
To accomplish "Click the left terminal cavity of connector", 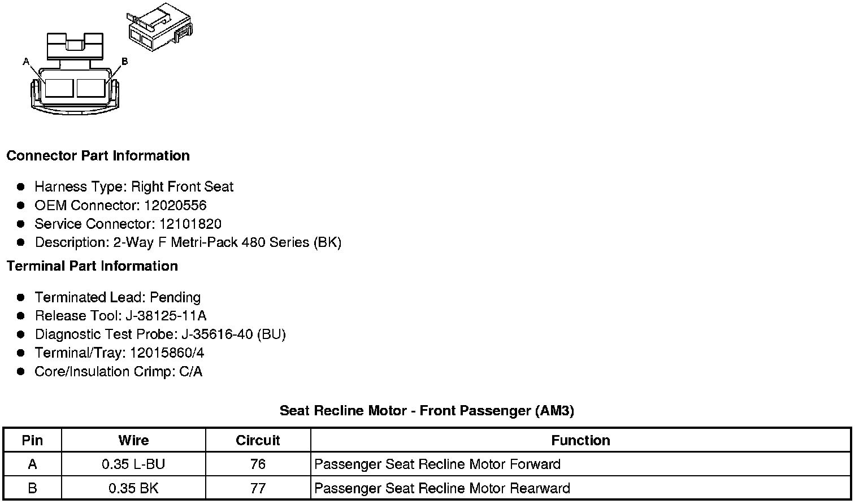I will pyautogui.click(x=59, y=88).
